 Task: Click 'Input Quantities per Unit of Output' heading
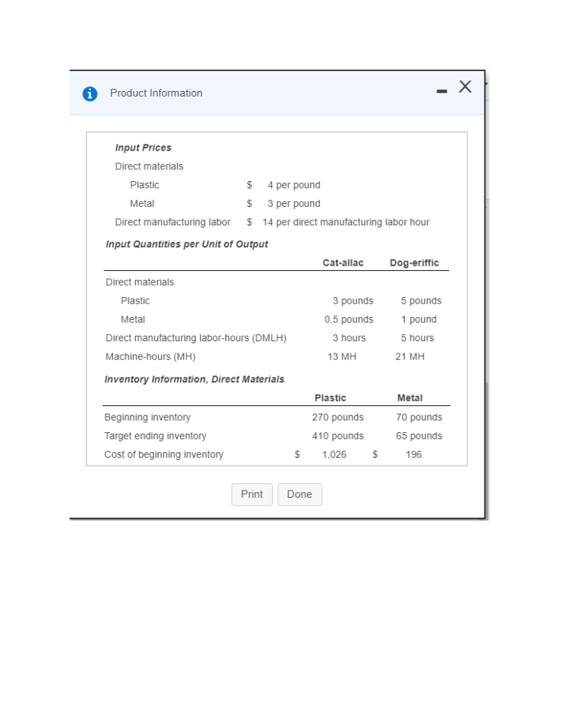[x=187, y=245]
